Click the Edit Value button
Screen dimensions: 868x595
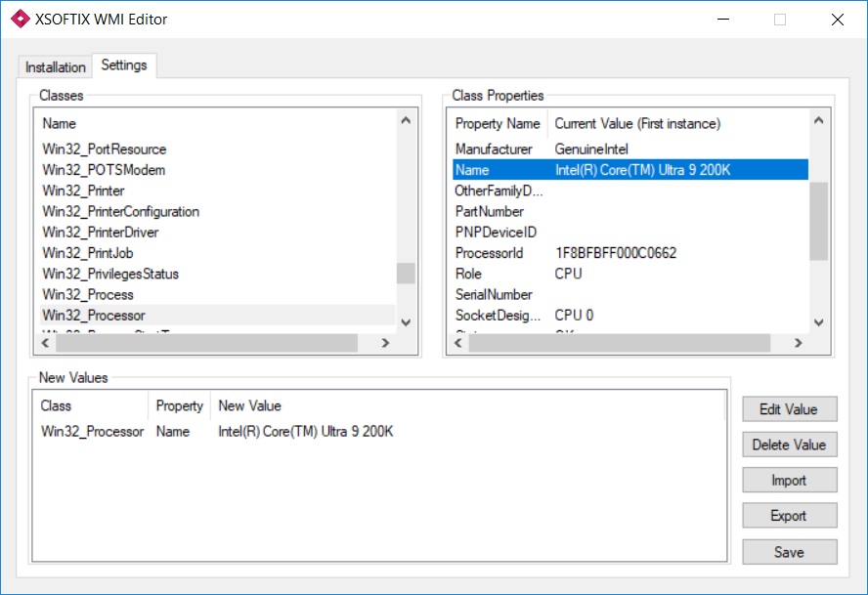tap(789, 409)
